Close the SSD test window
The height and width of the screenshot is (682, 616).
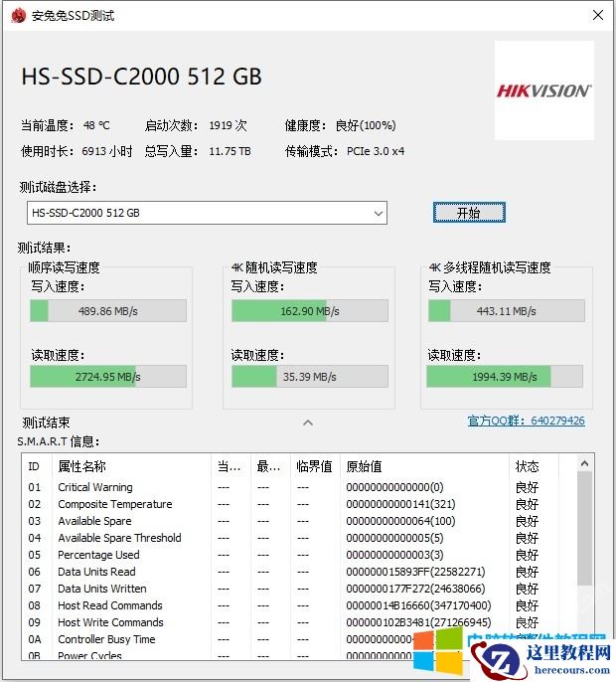[598, 15]
